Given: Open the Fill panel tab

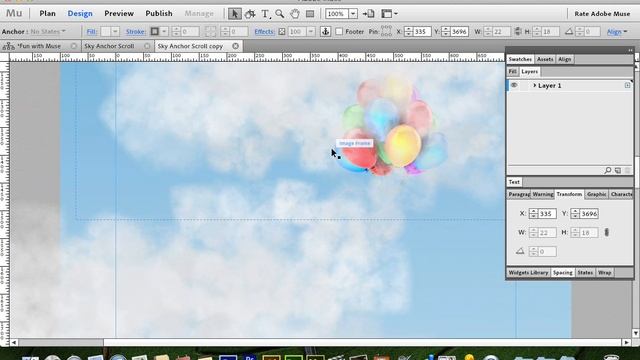Looking at the screenshot, I should click(512, 71).
